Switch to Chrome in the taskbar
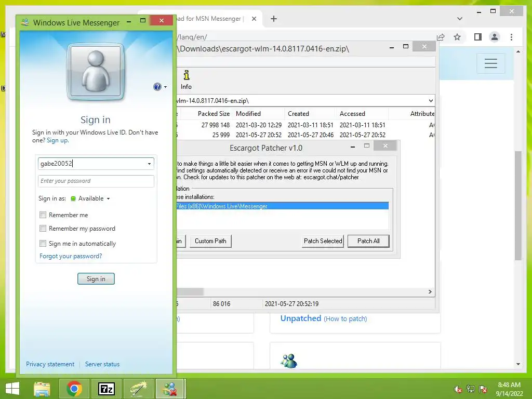The image size is (532, 399). tap(74, 389)
